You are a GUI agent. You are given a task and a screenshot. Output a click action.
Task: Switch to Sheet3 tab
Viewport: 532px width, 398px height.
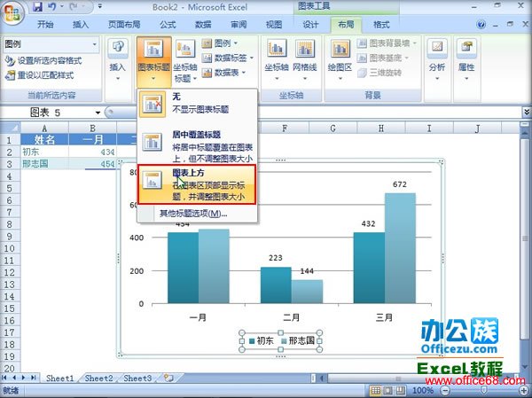click(x=137, y=378)
